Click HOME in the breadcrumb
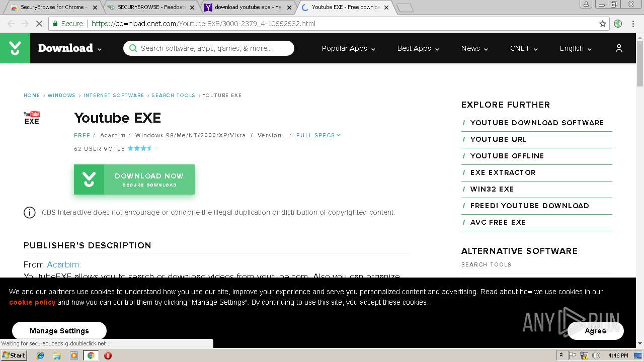644x362 pixels. (x=32, y=96)
